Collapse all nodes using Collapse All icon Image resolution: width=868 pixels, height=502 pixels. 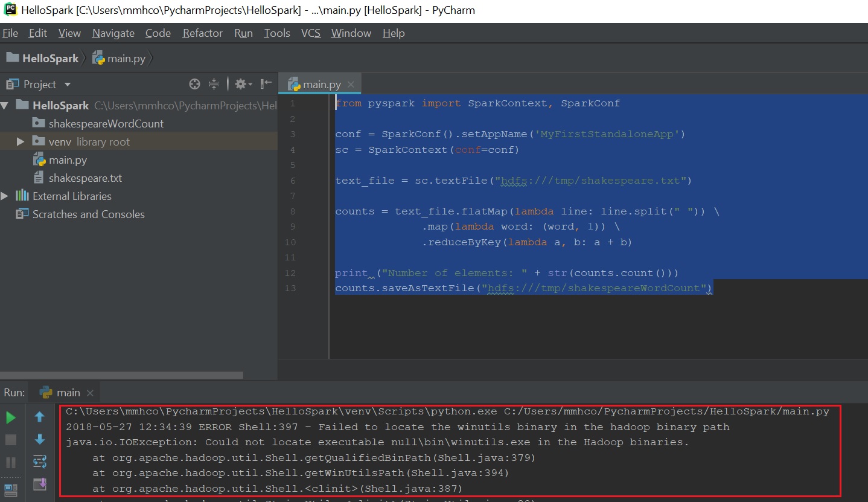(214, 83)
